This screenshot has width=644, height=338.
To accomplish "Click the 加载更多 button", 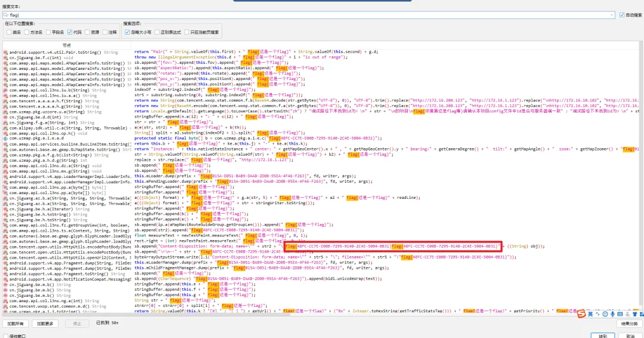I will [x=45, y=324].
